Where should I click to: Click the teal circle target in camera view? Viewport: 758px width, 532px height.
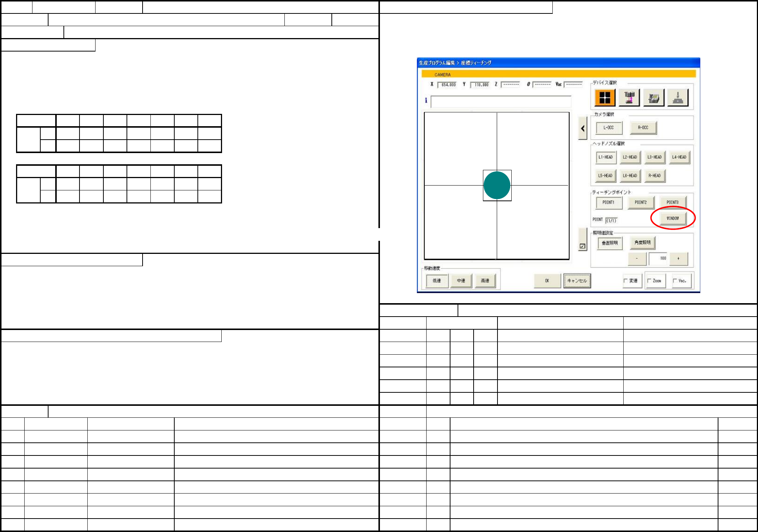coord(497,186)
